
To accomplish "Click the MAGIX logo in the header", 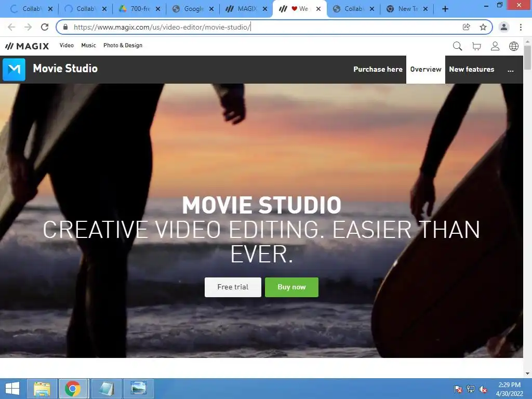I will (27, 46).
